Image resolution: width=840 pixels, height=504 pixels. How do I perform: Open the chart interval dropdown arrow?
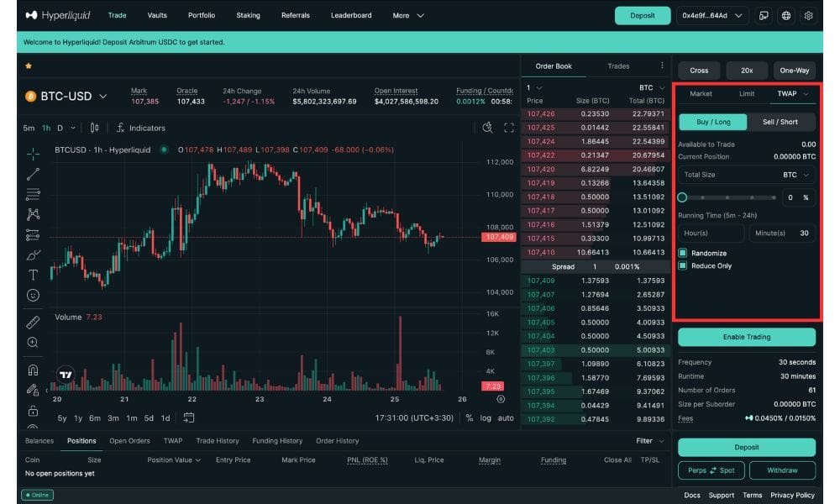[x=73, y=128]
